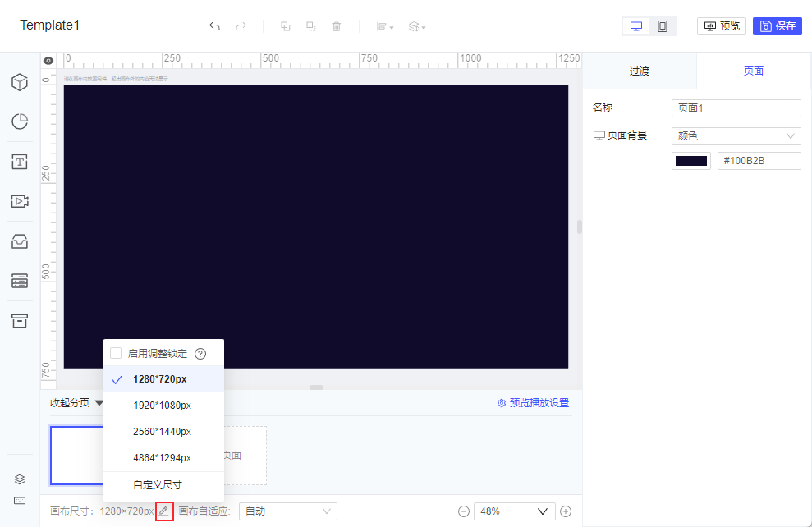Click the 名称 input field 页面1
The image size is (812, 527).
(x=736, y=108)
